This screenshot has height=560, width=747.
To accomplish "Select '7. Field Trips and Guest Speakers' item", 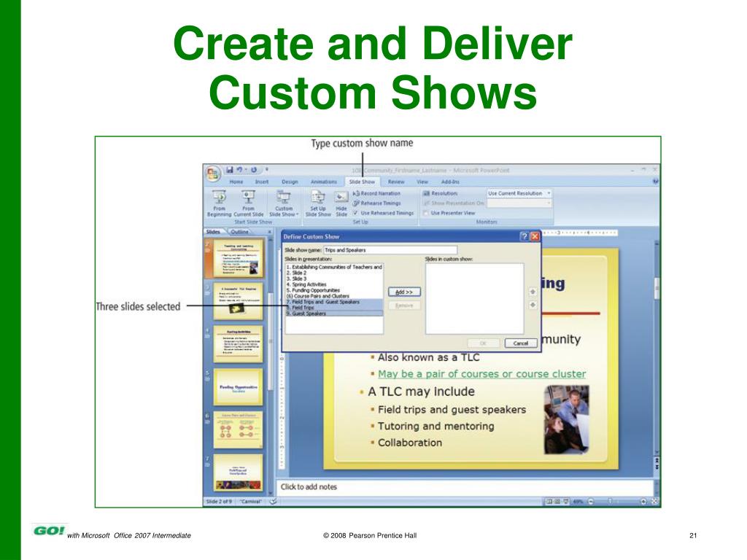I will click(x=334, y=302).
